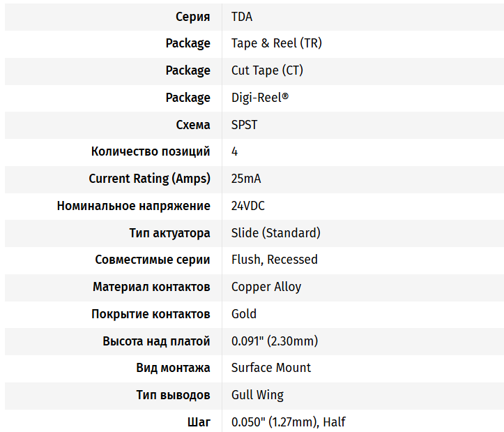Click the Cut Tape (CT) cell

267,70
